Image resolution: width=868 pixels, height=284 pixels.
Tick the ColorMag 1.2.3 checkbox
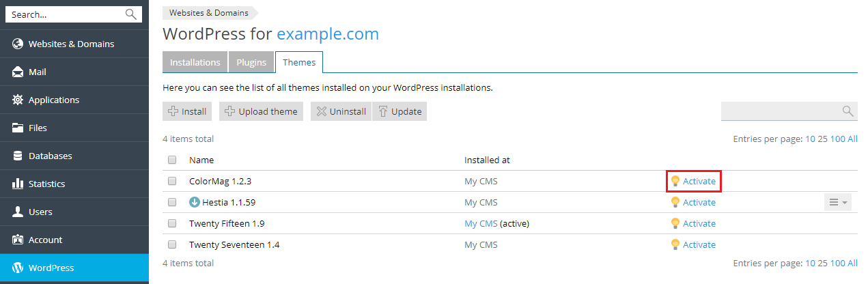[x=172, y=181]
